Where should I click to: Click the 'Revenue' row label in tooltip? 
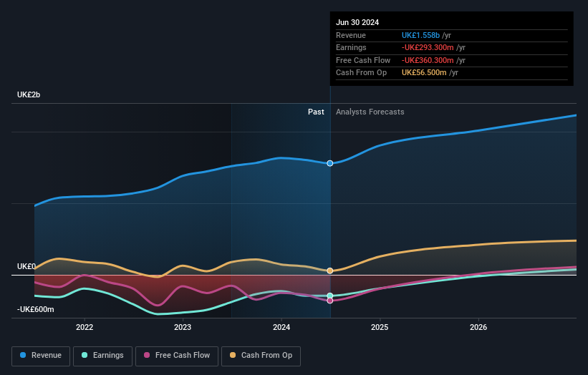(351, 35)
